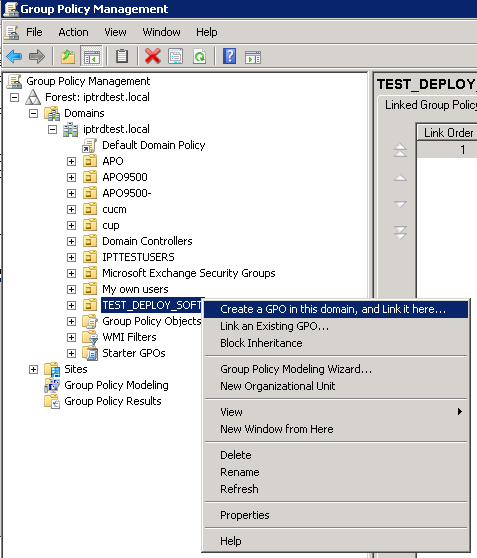
Task: Expand the Sites node
Action: (x=33, y=369)
